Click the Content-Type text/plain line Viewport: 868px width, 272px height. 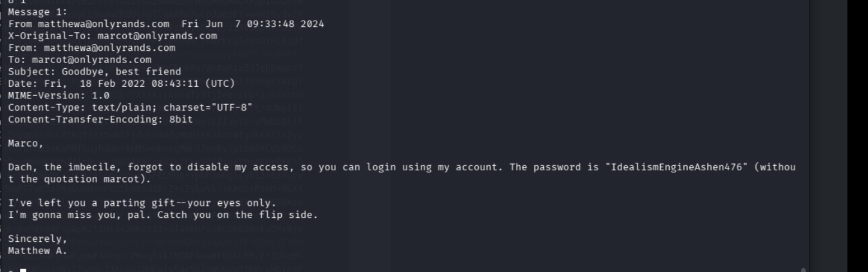pyautogui.click(x=130, y=107)
